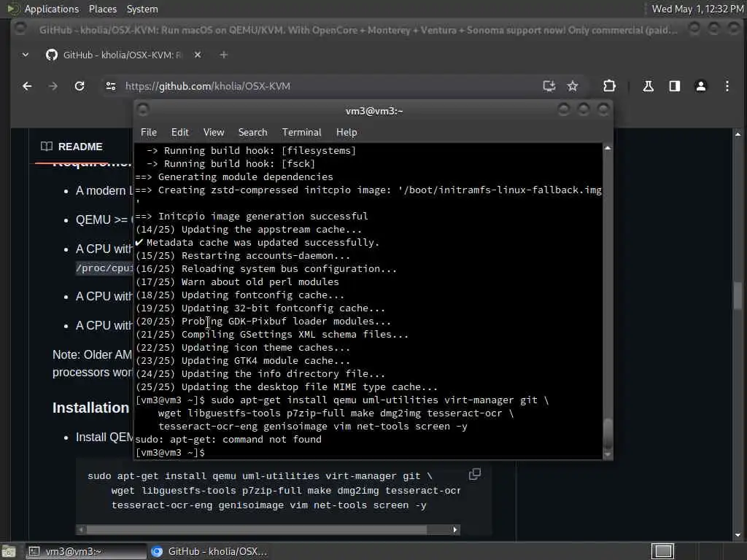The width and height of the screenshot is (747, 560).
Task: Open the terminal Help menu
Action: [x=347, y=133]
